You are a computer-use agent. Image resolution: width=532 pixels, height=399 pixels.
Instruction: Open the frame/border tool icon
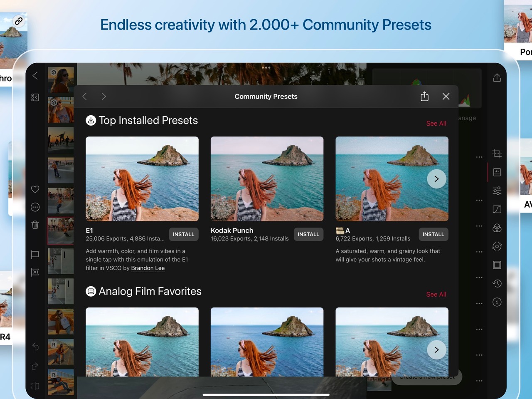click(x=497, y=265)
